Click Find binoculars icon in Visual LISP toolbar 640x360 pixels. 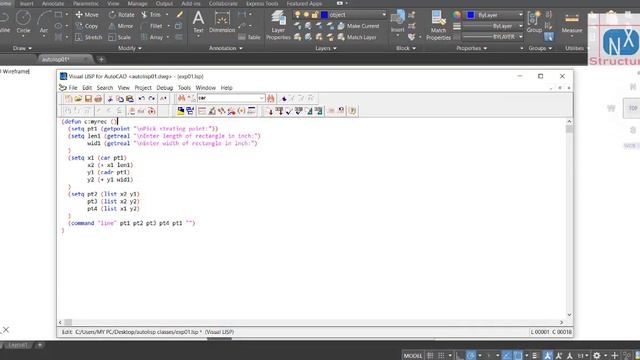181,98
